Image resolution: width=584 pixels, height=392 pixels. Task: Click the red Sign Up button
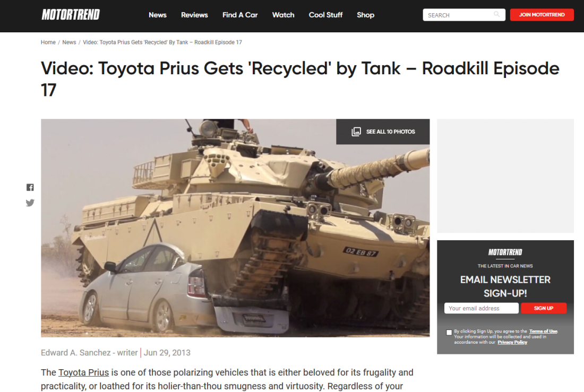[x=544, y=308]
